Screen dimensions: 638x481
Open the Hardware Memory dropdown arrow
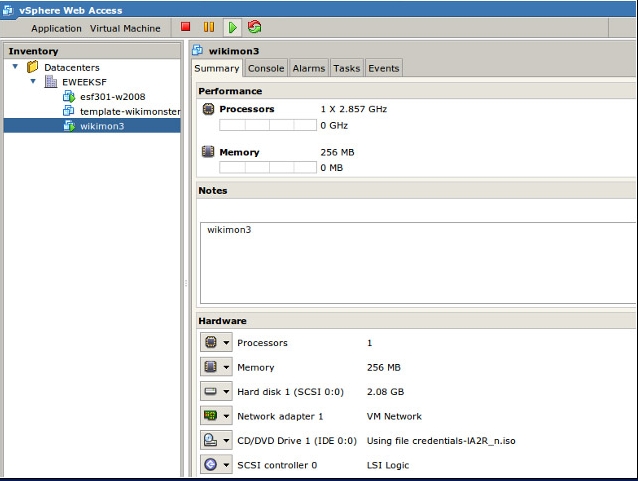(x=226, y=367)
